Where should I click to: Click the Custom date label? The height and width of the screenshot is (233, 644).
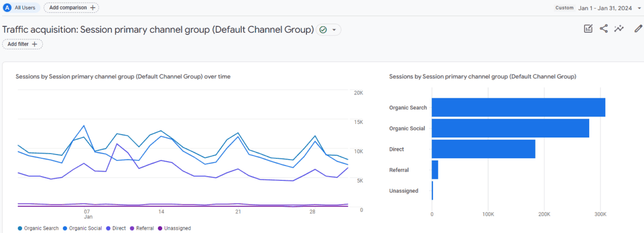click(x=565, y=8)
